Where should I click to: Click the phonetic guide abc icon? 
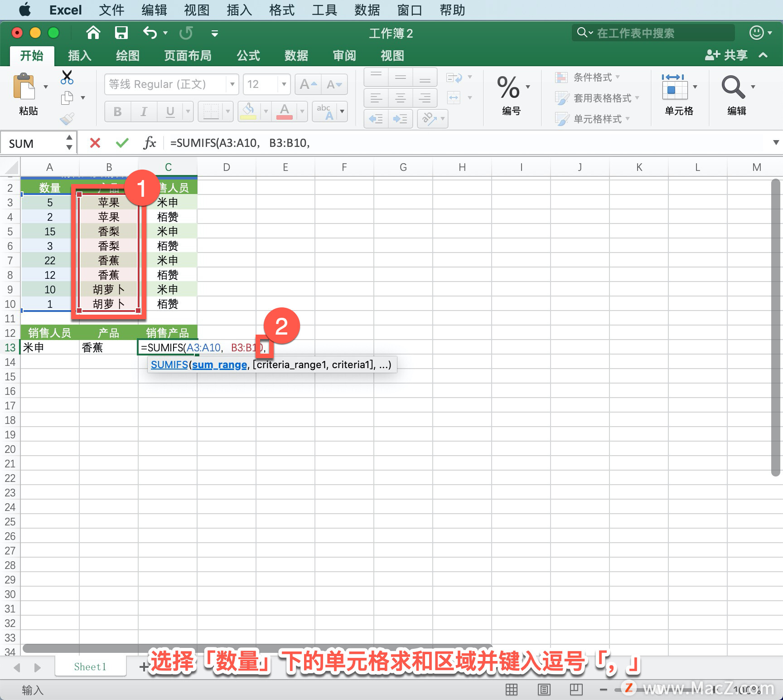(x=325, y=112)
